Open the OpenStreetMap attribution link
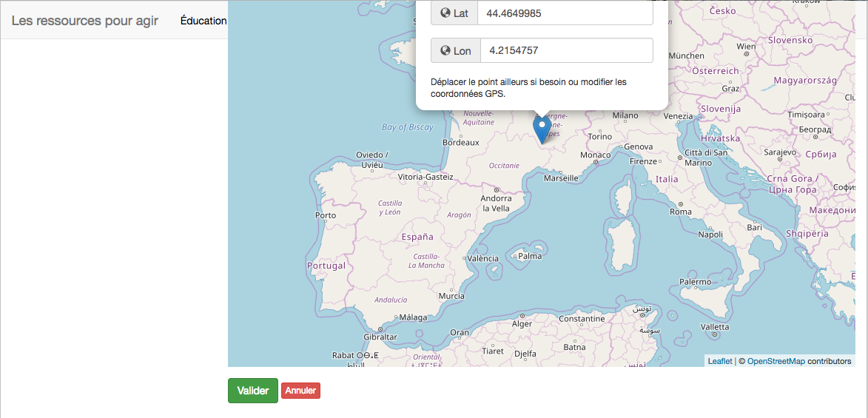 [x=776, y=361]
